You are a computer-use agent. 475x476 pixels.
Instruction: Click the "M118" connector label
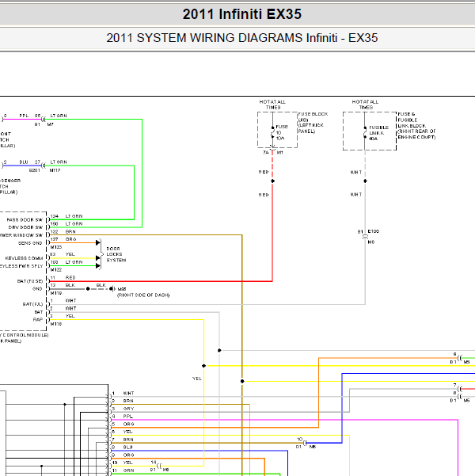56,324
